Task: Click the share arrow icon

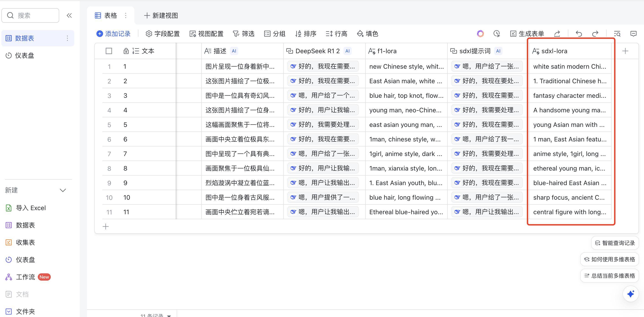Action: click(x=557, y=34)
